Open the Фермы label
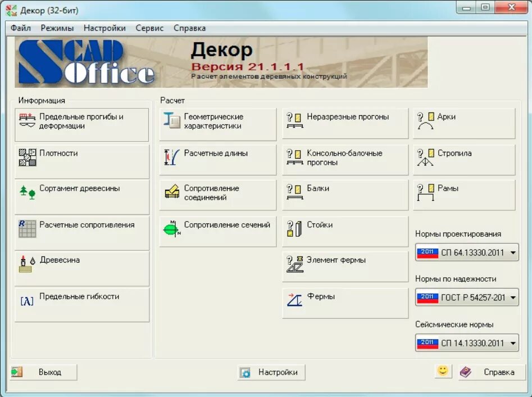This screenshot has width=532, height=397. pyautogui.click(x=321, y=296)
